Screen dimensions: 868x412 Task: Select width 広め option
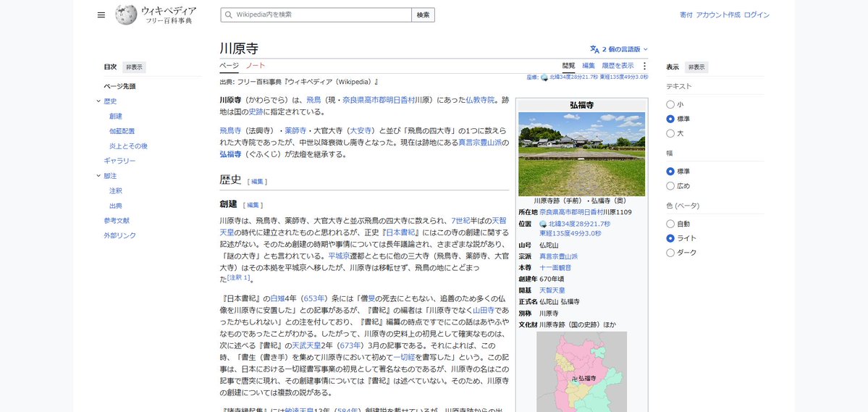(670, 185)
